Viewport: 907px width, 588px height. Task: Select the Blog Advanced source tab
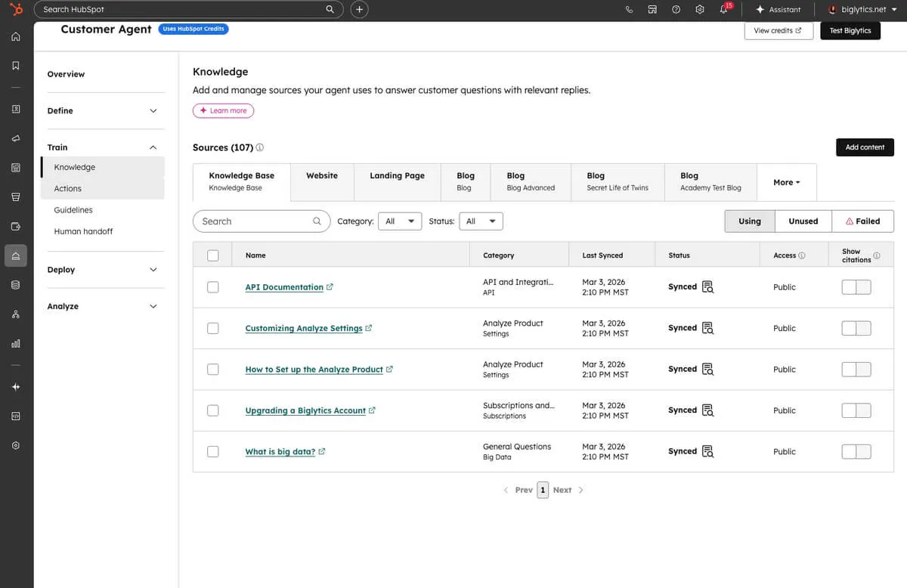click(531, 181)
